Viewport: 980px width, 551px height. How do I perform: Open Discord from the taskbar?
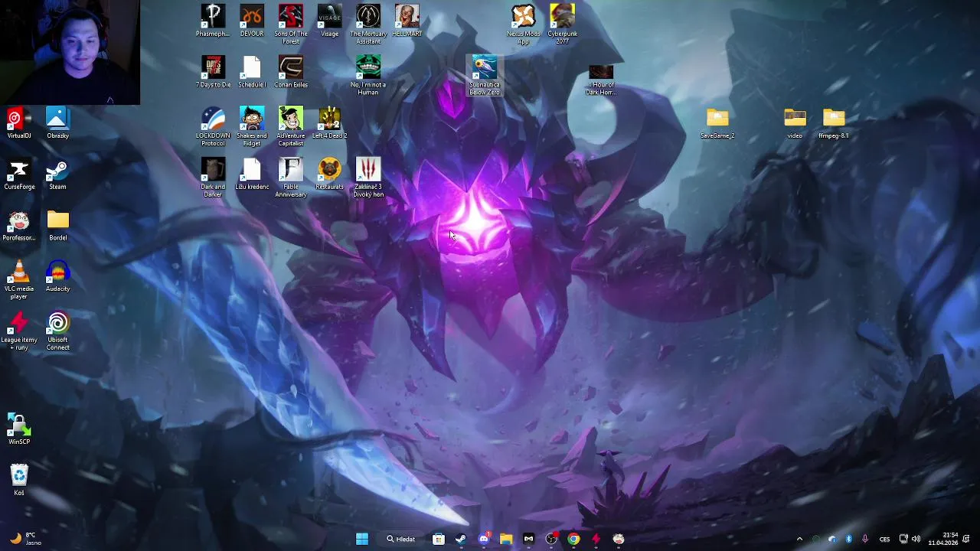484,539
